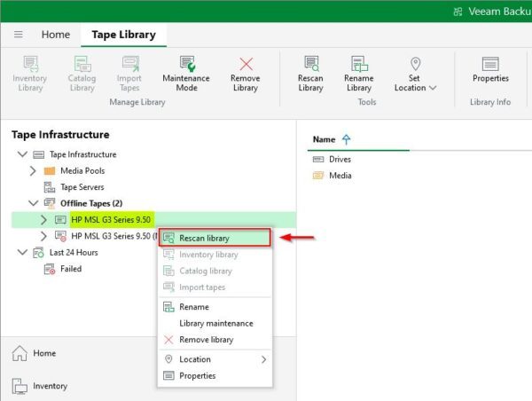Click Rescan Library ribbon icon
Screen dimensions: 532x401
click(310, 74)
